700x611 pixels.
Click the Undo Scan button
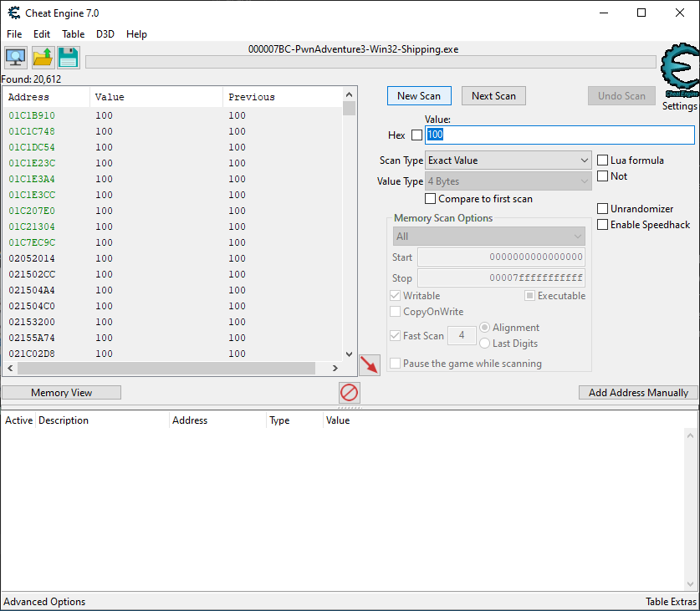pos(621,96)
